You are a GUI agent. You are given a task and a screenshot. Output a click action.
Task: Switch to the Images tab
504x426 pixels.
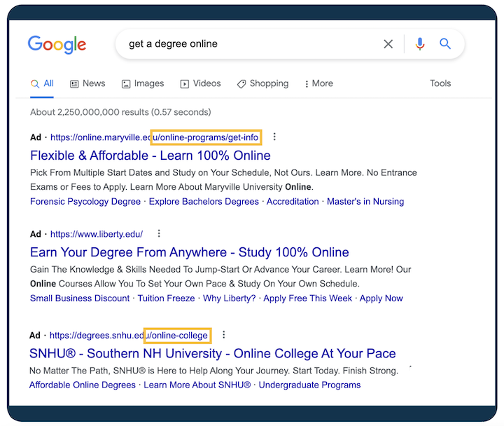[143, 83]
